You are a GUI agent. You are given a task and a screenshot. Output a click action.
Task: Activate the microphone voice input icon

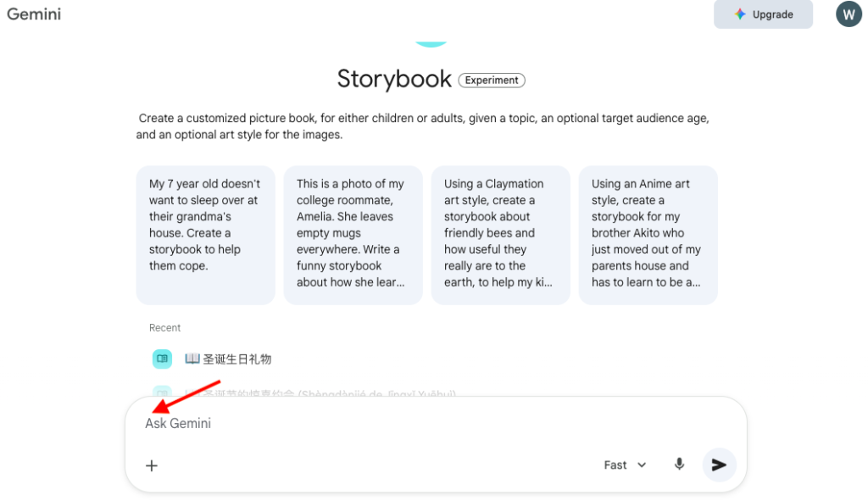click(679, 465)
